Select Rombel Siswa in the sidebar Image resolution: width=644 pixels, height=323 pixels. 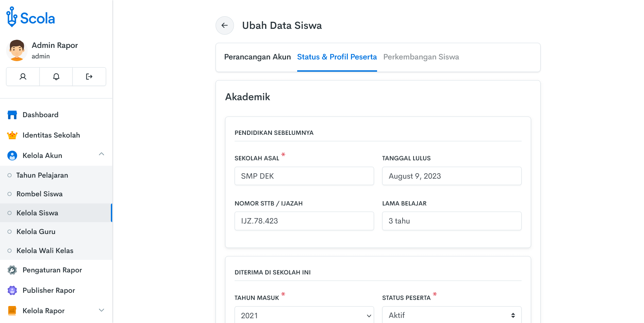point(39,194)
